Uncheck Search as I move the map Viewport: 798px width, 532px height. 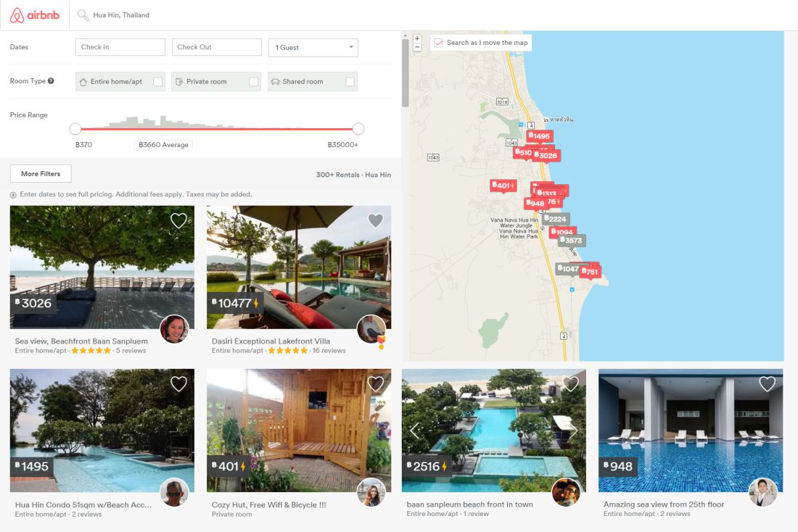coord(439,43)
